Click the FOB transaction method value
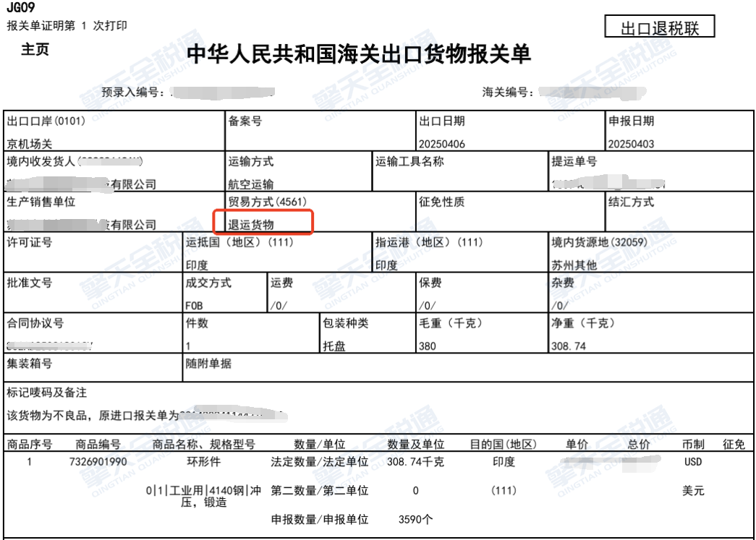The image size is (756, 540). (x=195, y=306)
